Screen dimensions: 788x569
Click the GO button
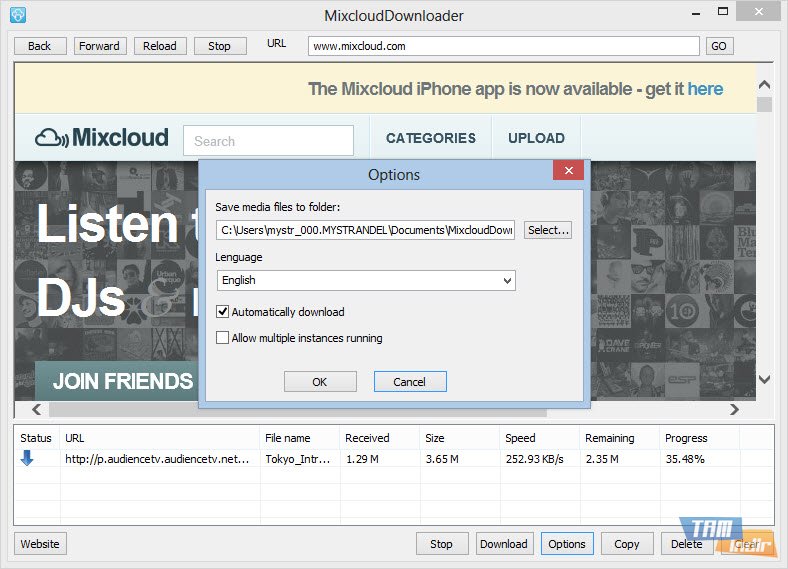[x=719, y=46]
